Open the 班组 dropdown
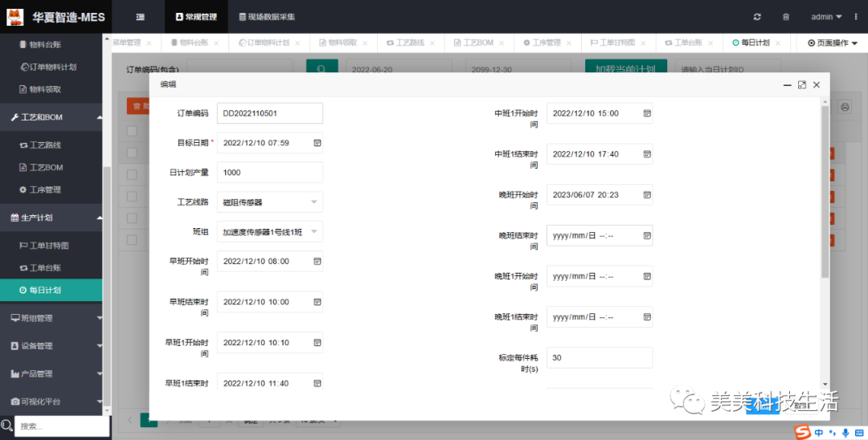This screenshot has width=868, height=440. point(269,232)
